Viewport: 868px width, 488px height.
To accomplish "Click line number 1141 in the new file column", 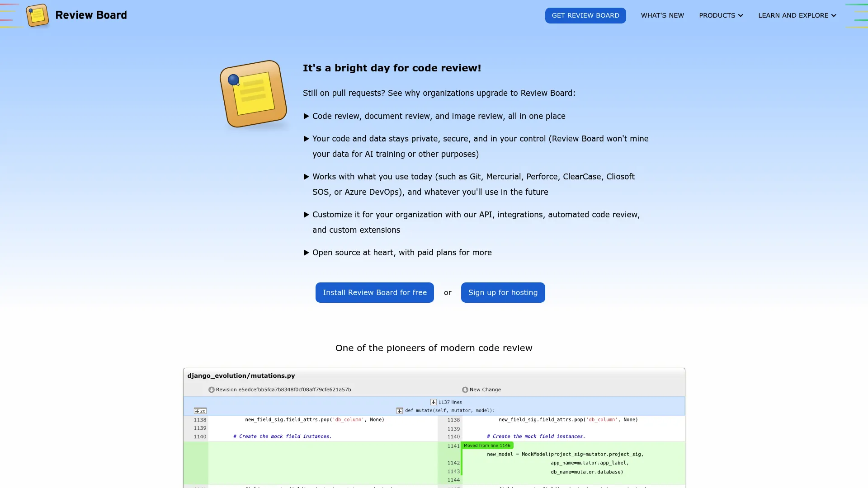I will [x=453, y=446].
